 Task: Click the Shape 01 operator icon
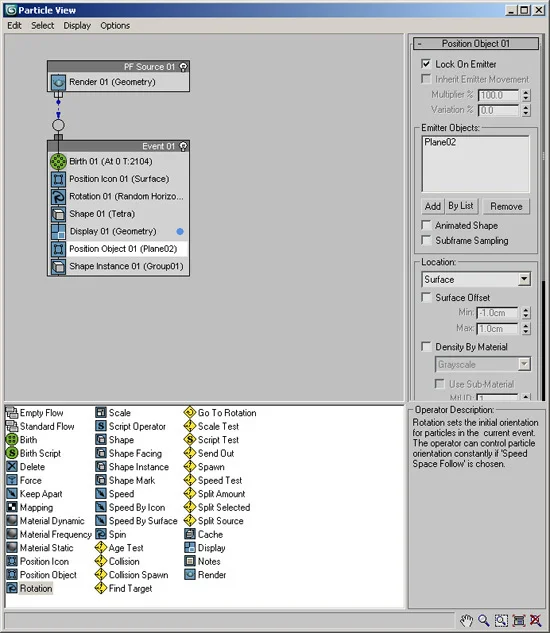click(58, 214)
